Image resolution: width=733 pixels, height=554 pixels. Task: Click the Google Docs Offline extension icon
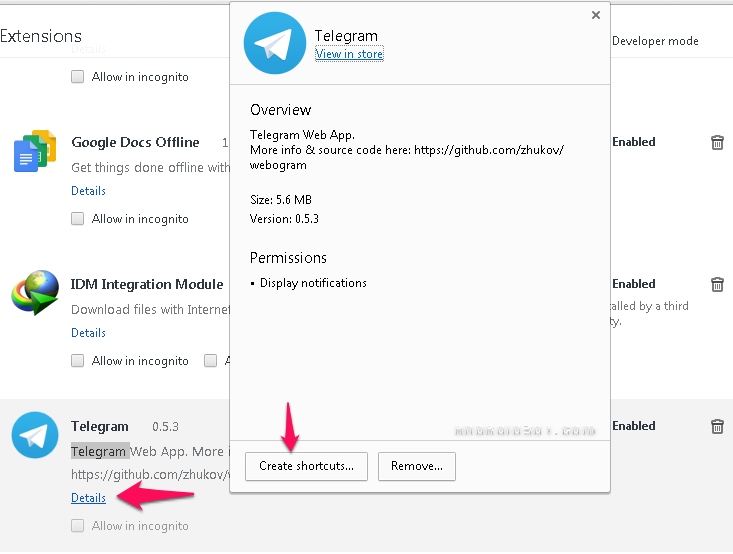point(35,151)
